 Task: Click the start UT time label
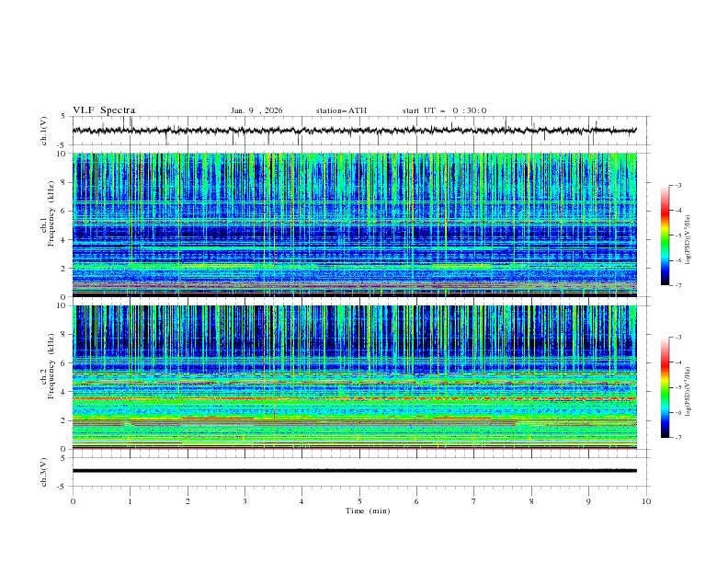coord(444,110)
